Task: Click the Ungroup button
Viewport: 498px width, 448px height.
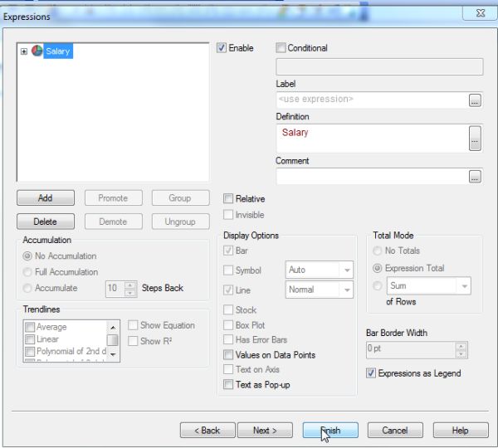Action: [x=180, y=222]
